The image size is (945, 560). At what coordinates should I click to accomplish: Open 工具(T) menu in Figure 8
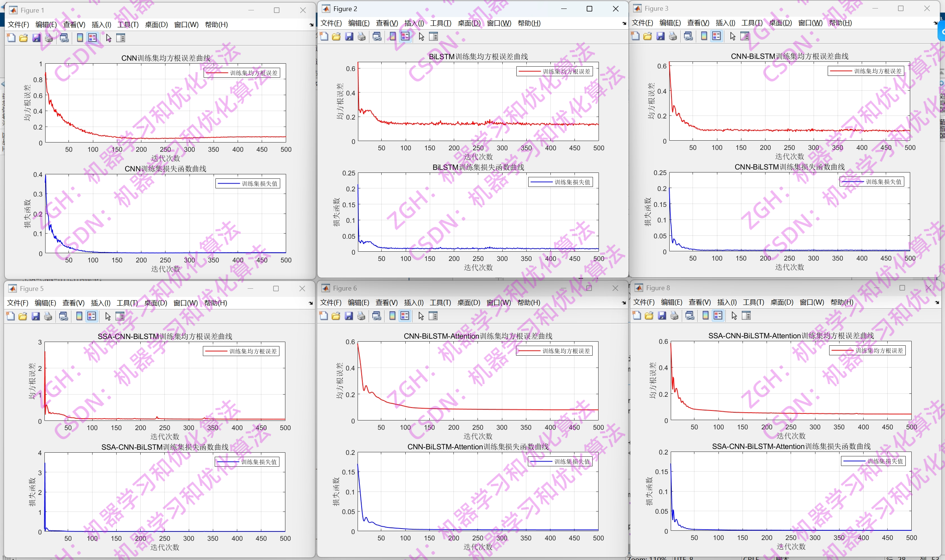(x=753, y=302)
